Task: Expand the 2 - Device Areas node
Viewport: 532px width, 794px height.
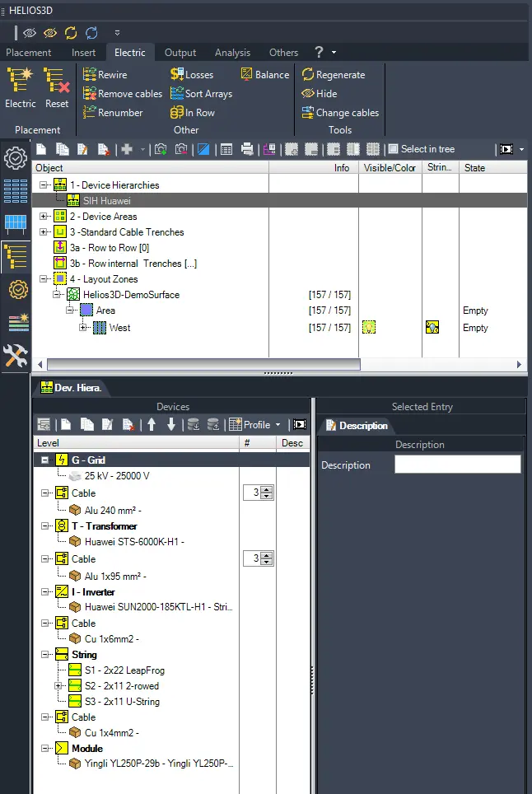Action: pyautogui.click(x=44, y=217)
